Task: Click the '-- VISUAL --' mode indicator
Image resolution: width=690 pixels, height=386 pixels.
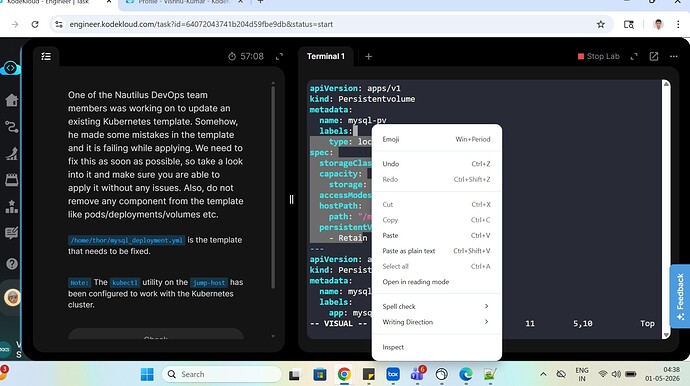Action: [x=338, y=324]
